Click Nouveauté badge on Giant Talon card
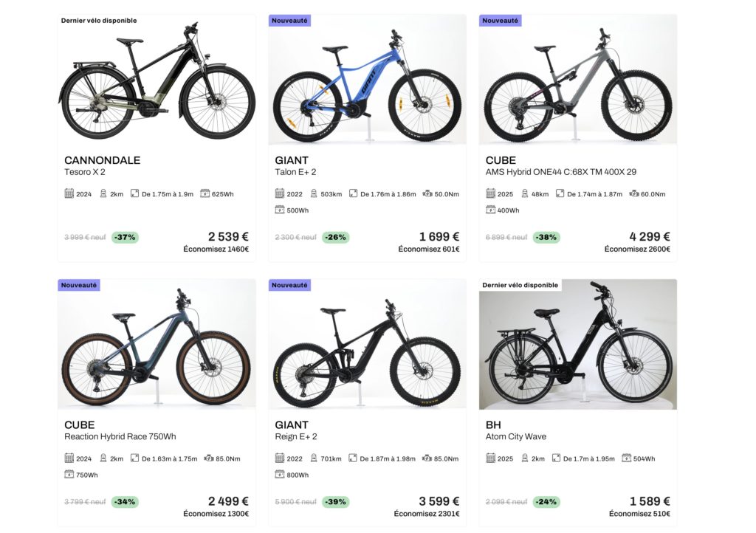 [289, 21]
